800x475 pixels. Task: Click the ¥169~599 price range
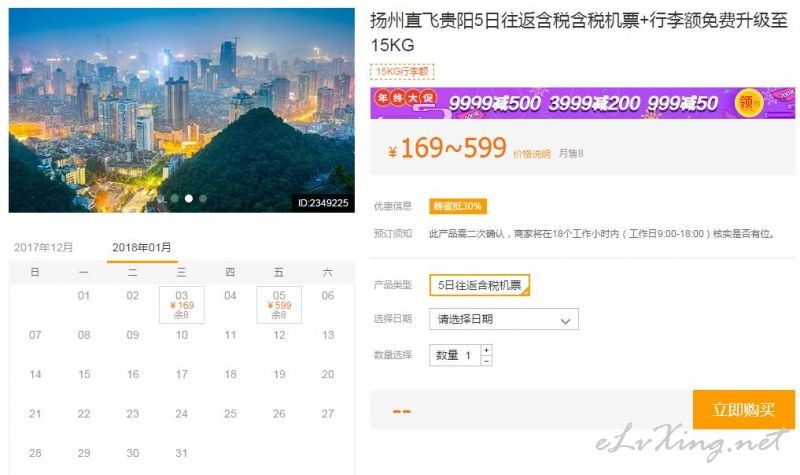point(447,148)
